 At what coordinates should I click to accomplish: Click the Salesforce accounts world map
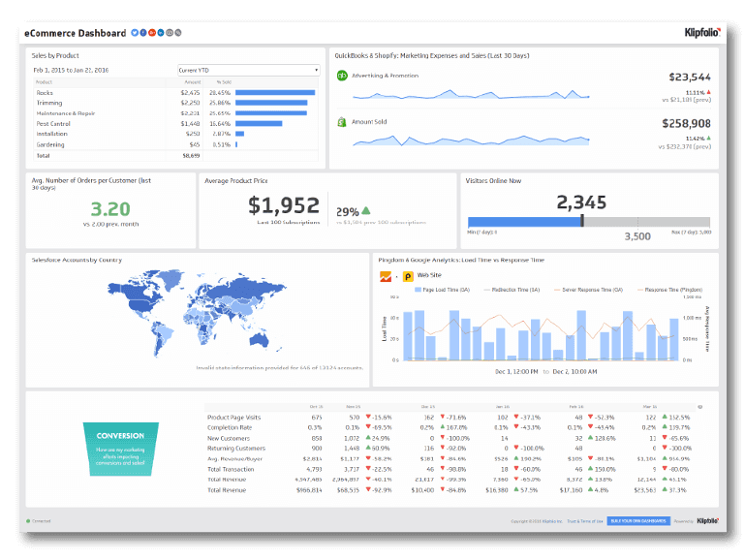pos(198,314)
